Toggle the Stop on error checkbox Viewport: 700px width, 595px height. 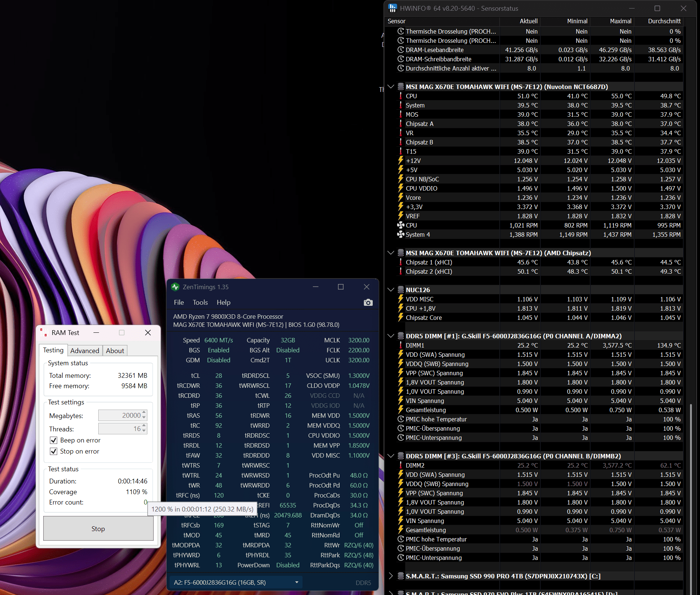click(54, 451)
